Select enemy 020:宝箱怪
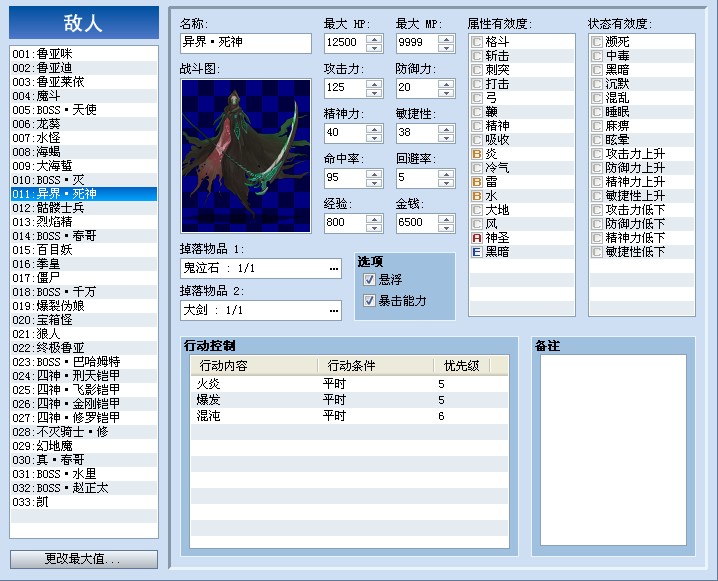The width and height of the screenshot is (718, 581). pos(84,320)
